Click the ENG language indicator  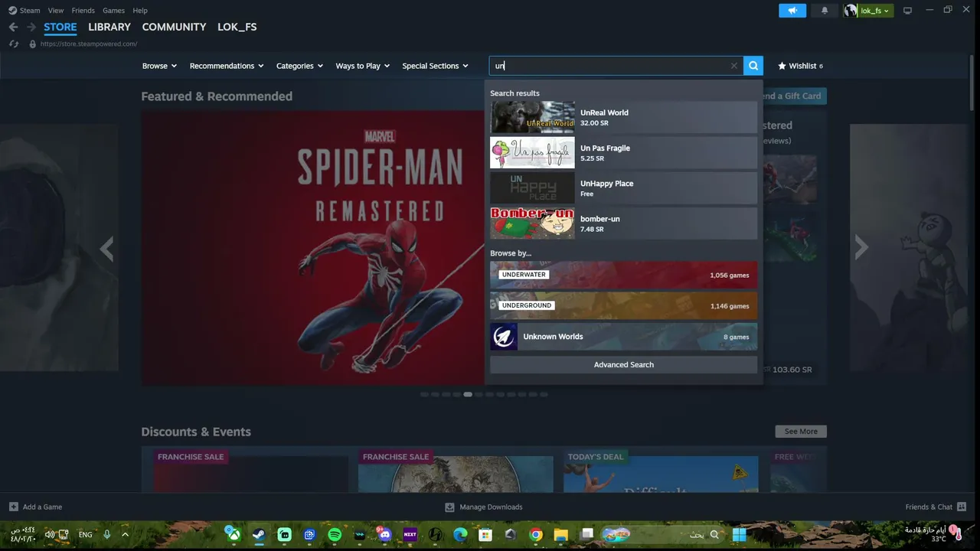tap(86, 535)
